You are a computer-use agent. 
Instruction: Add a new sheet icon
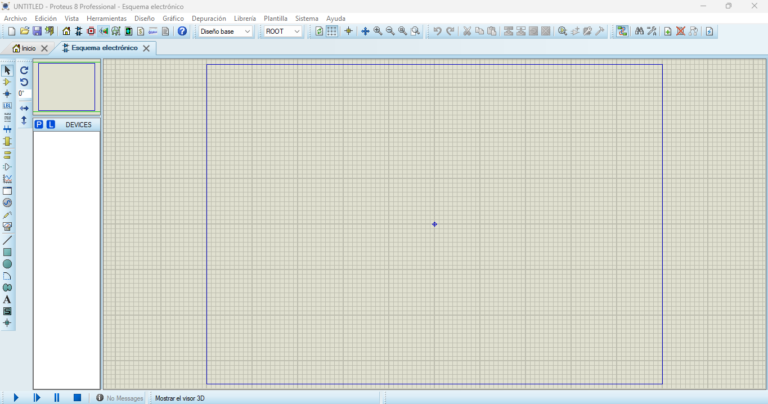(668, 31)
